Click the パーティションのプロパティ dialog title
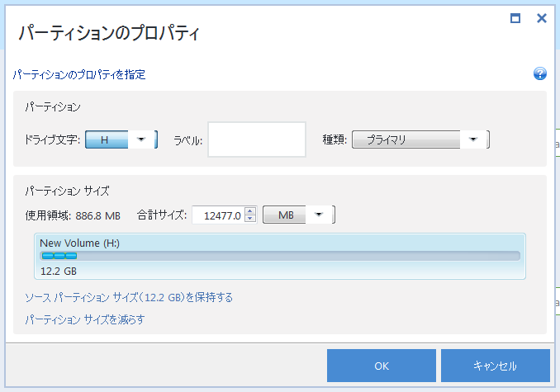 (110, 34)
